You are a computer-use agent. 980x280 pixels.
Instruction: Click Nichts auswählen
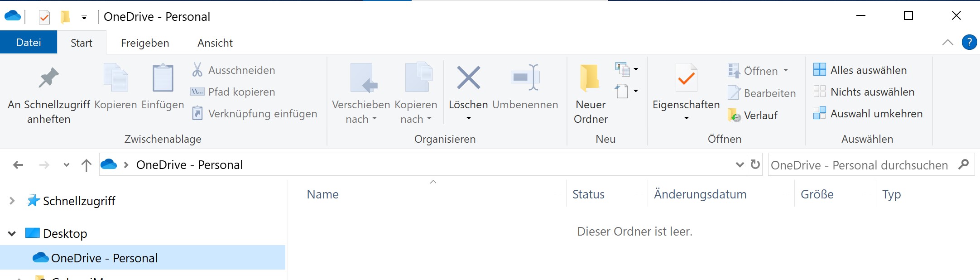[864, 92]
